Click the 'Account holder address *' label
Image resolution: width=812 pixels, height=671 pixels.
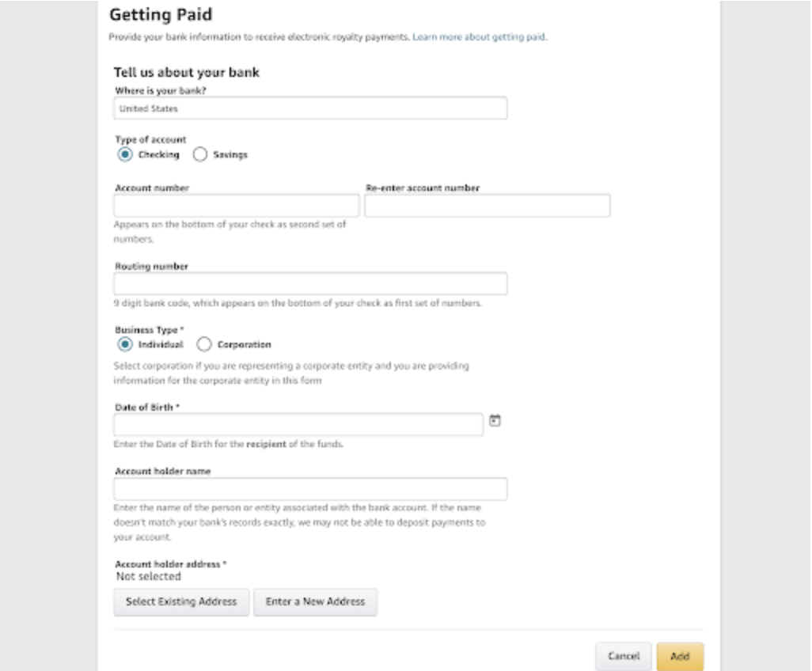tap(170, 564)
